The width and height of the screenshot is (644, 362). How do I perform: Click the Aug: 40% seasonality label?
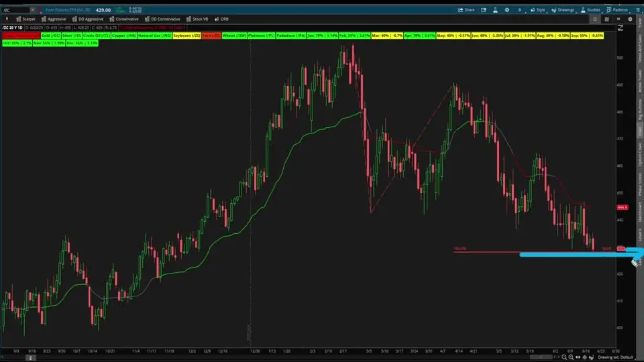[x=553, y=36]
